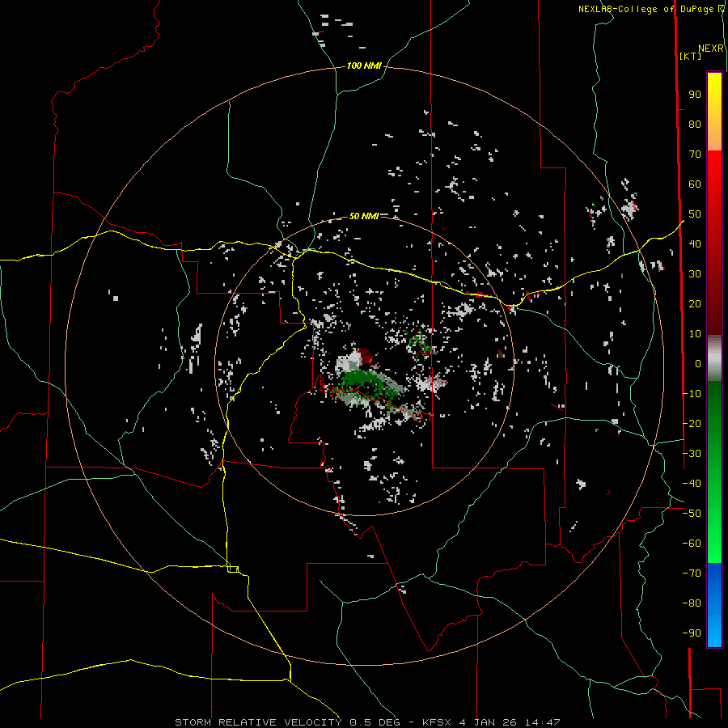Viewport: 728px width, 728px height.
Task: Click the 80 value on velocity scale
Action: pos(695,124)
